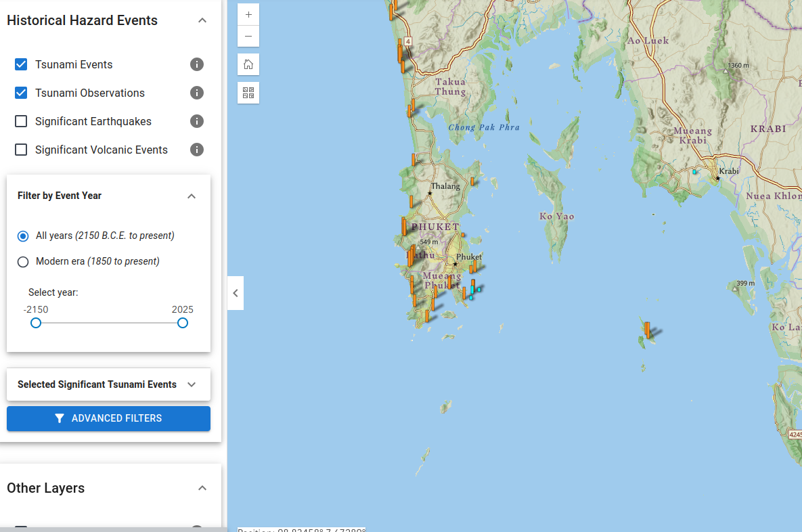The image size is (802, 532).
Task: Click the home default extent button
Action: click(248, 64)
